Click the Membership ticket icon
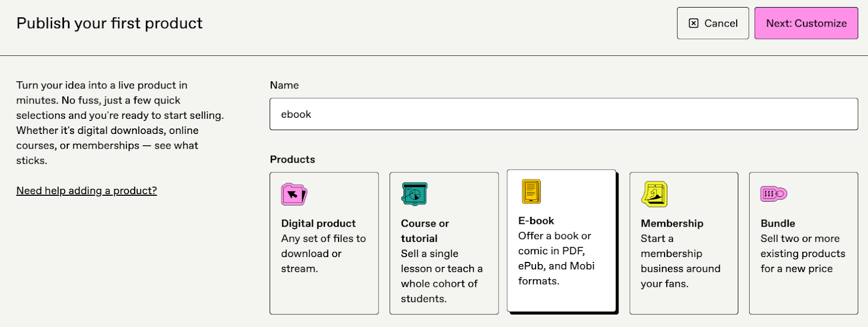The width and height of the screenshot is (868, 327). (654, 193)
